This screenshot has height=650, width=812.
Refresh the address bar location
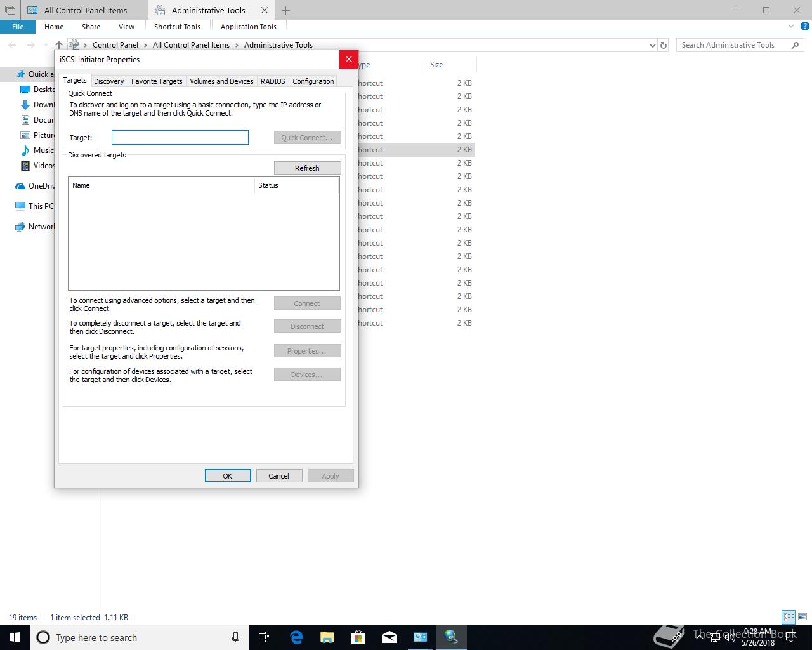pyautogui.click(x=664, y=45)
